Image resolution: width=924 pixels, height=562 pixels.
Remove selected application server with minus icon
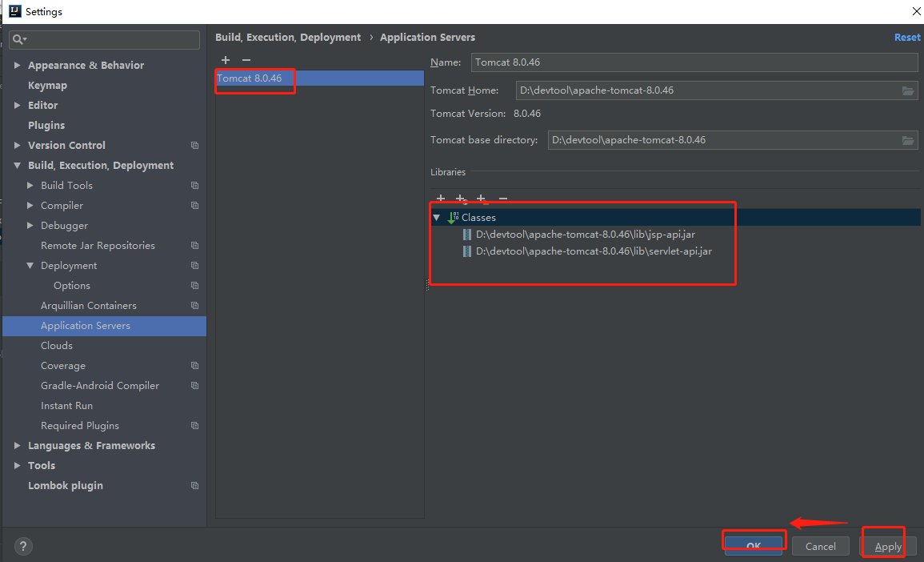(246, 60)
